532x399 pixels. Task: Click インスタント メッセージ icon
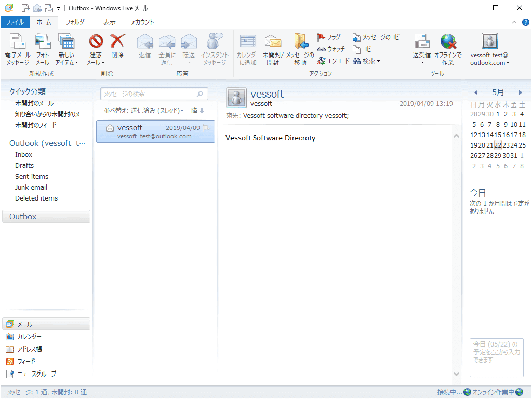(x=215, y=49)
